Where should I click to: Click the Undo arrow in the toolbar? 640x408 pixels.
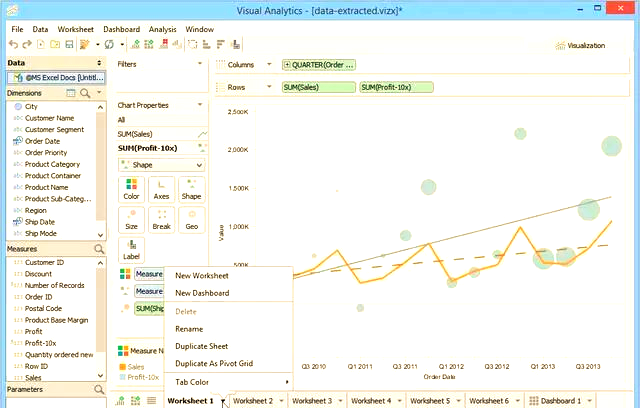pyautogui.click(x=13, y=44)
